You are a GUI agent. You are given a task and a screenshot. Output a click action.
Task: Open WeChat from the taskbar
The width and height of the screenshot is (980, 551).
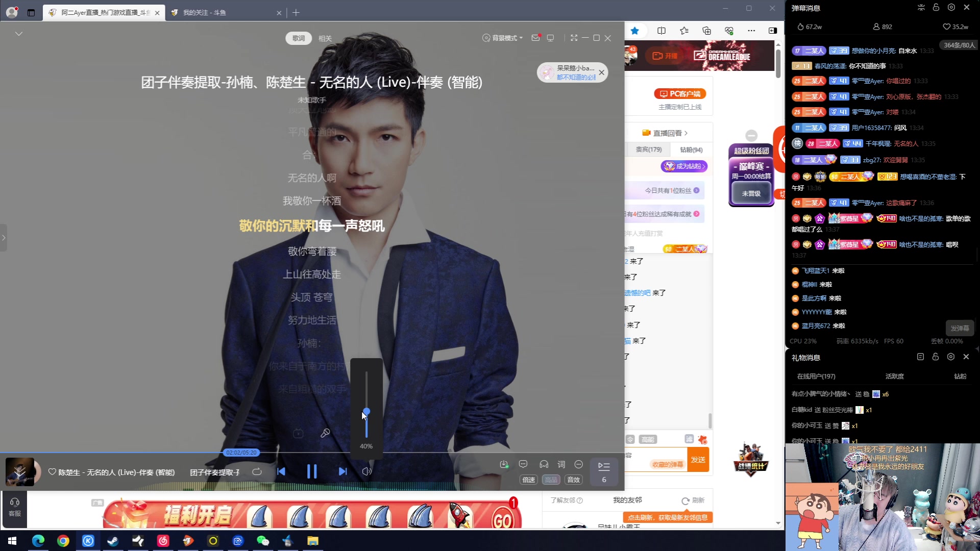[x=263, y=541]
